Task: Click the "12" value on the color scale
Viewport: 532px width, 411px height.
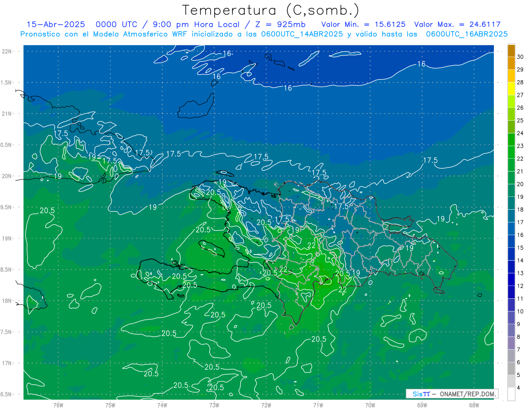Action: (520, 286)
